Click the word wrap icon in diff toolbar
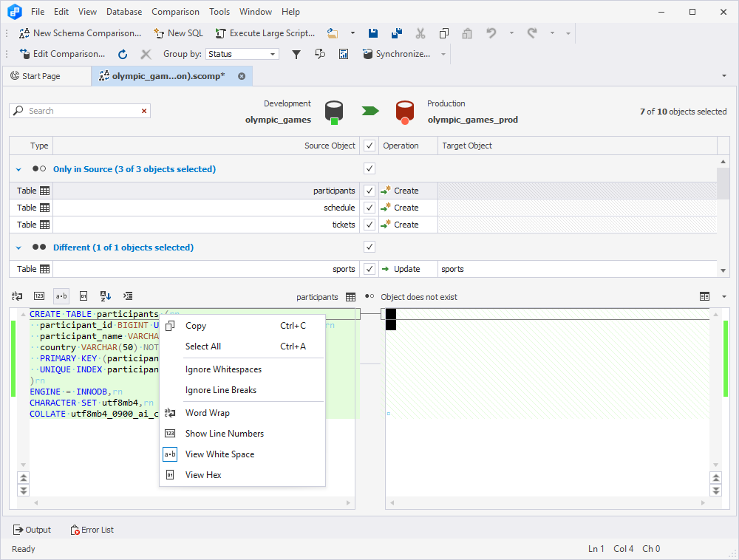The height and width of the screenshot is (560, 739). coord(17,296)
